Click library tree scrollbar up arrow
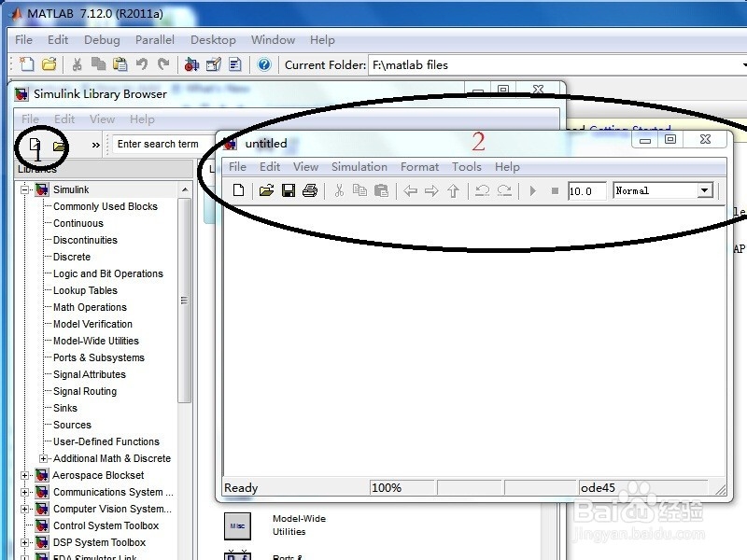This screenshot has width=747, height=560. coord(185,189)
